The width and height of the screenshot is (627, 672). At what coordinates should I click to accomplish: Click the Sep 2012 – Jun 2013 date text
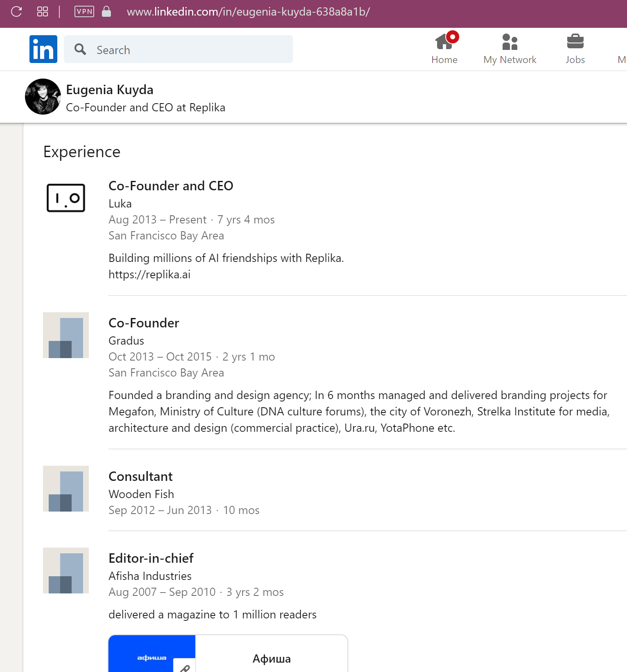coord(160,510)
